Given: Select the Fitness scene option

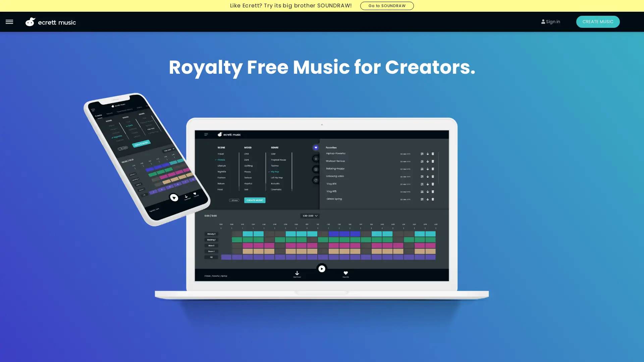Looking at the screenshot, I should 221,160.
